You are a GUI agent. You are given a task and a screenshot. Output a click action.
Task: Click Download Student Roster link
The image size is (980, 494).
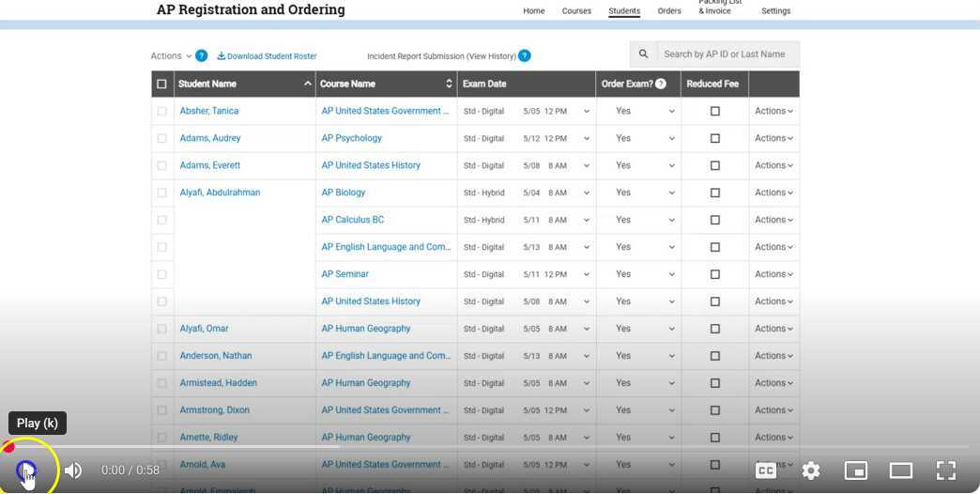click(267, 56)
